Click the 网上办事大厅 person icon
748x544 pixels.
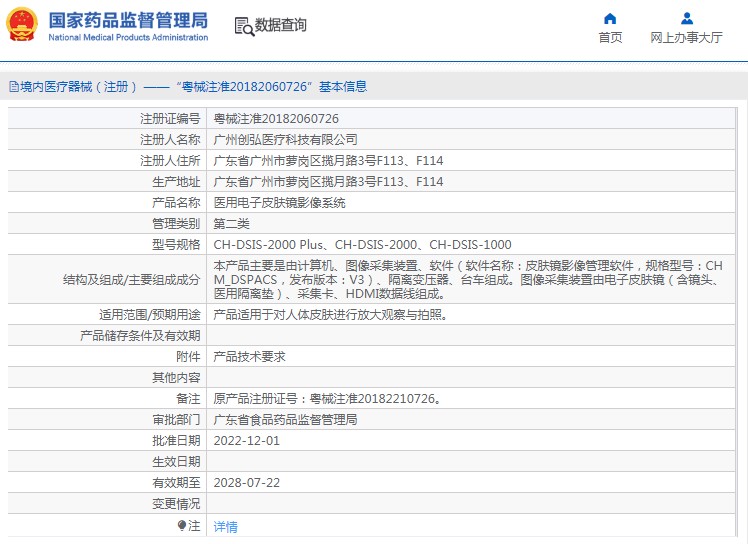pyautogui.click(x=686, y=18)
